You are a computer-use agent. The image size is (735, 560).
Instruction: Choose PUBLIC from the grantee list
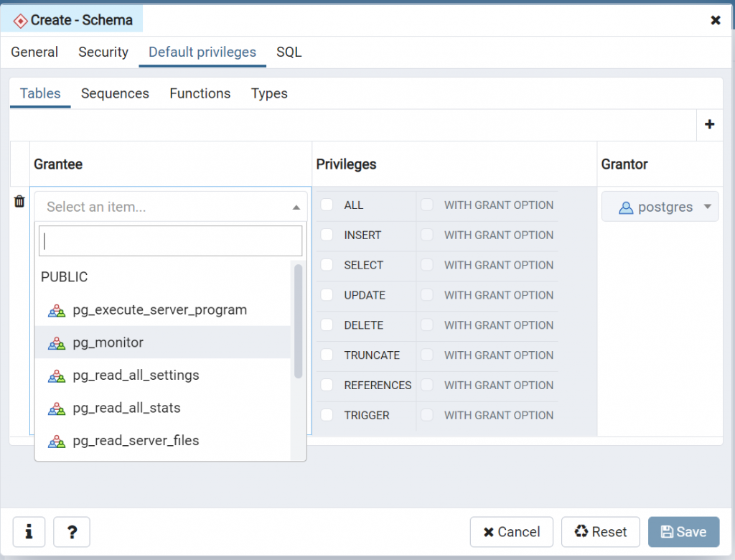(x=65, y=277)
